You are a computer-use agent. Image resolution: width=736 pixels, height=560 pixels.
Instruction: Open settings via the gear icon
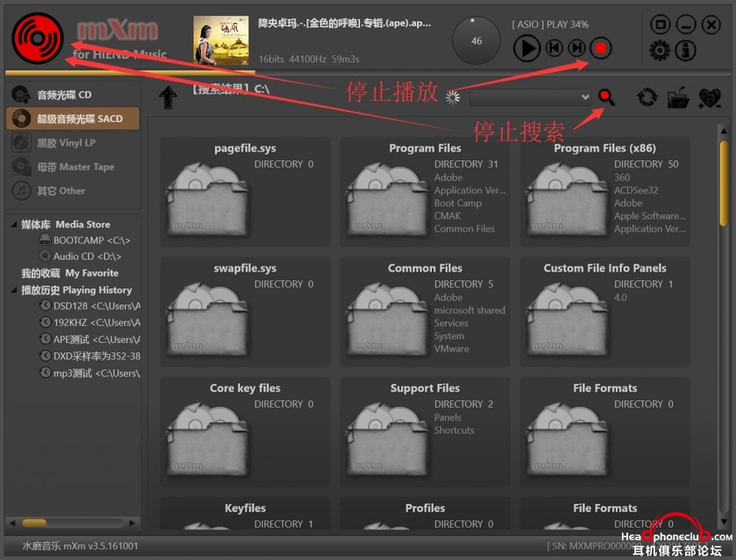[x=659, y=50]
